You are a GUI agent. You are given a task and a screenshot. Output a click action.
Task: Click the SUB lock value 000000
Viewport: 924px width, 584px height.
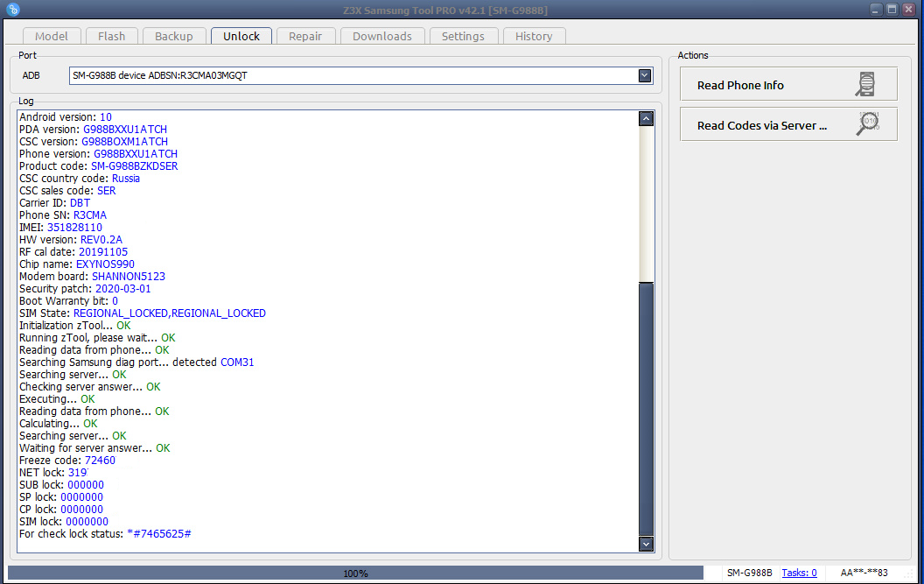pyautogui.click(x=86, y=485)
